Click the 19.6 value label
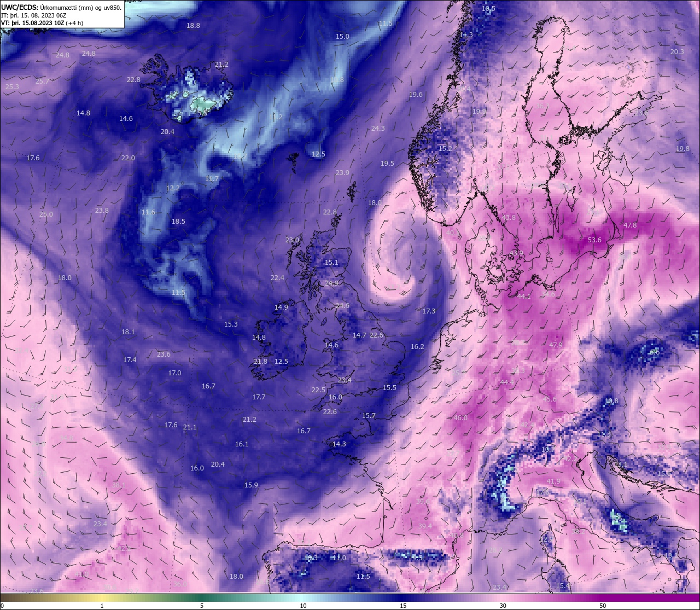The image size is (700, 610). (x=416, y=95)
